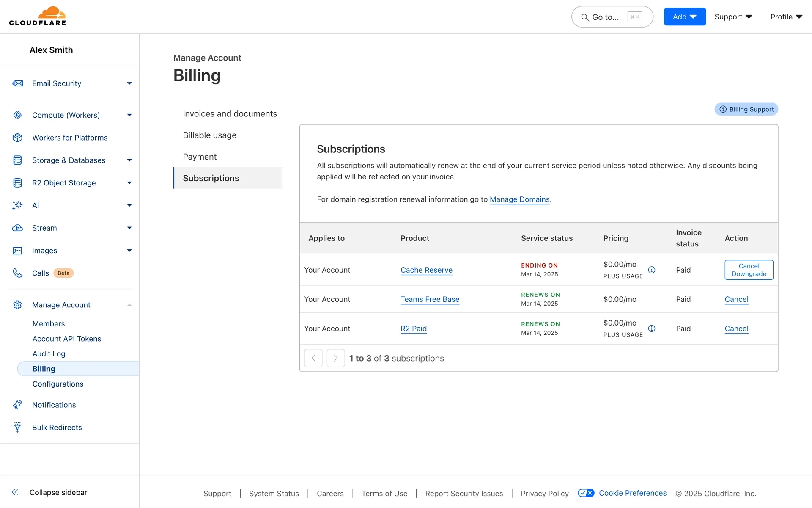Click the Storage & Databases icon
The height and width of the screenshot is (508, 812).
pyautogui.click(x=17, y=160)
